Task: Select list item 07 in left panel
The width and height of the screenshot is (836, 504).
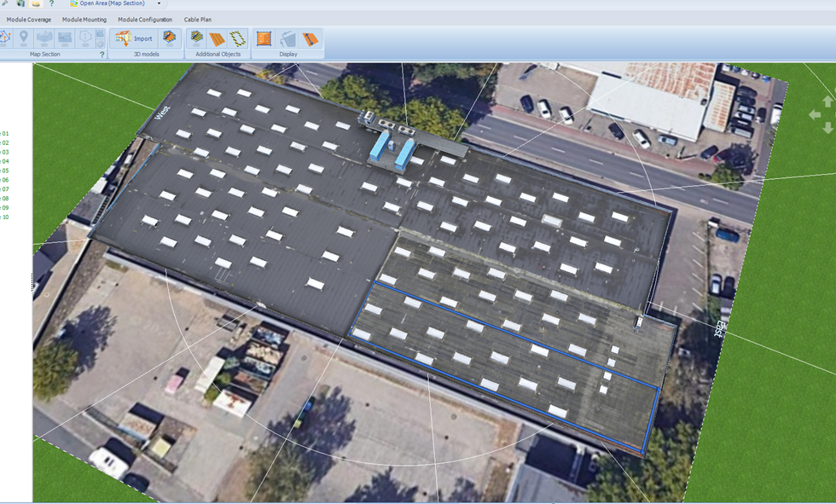Action: [x=5, y=189]
